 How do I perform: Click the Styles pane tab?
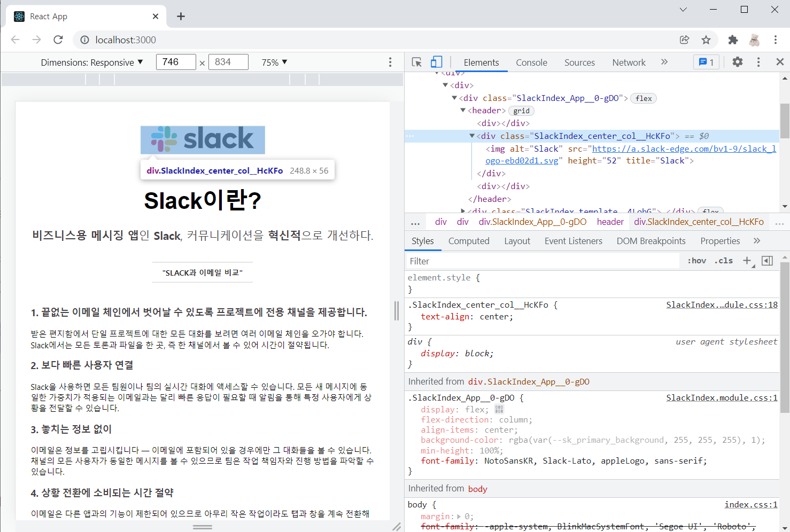pos(422,241)
